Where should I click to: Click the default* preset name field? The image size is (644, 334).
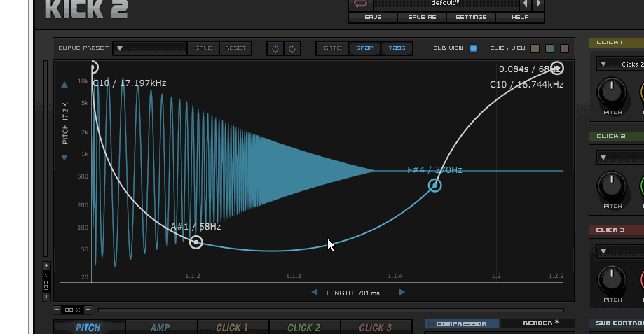click(x=446, y=4)
